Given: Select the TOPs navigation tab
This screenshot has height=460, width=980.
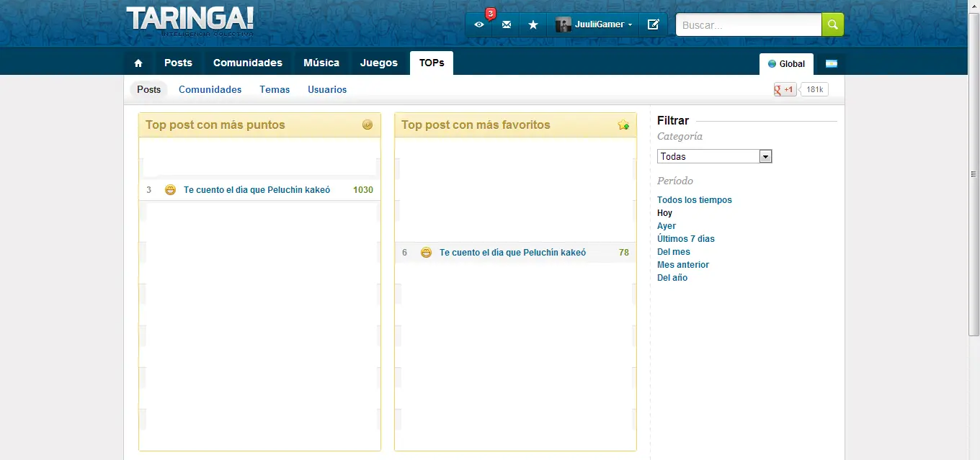Looking at the screenshot, I should (x=432, y=63).
